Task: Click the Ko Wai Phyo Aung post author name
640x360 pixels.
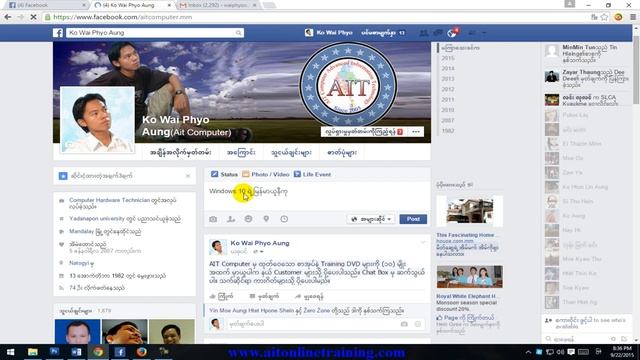Action: click(x=260, y=243)
